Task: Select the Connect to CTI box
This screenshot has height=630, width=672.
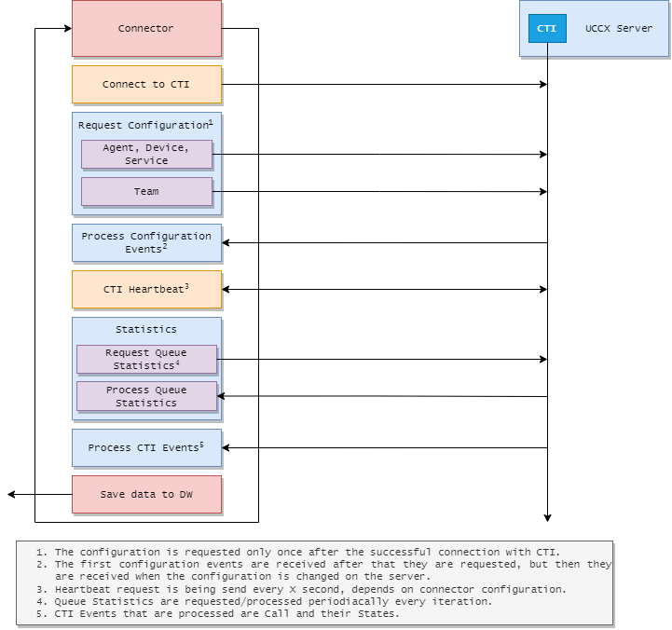Action: (146, 85)
